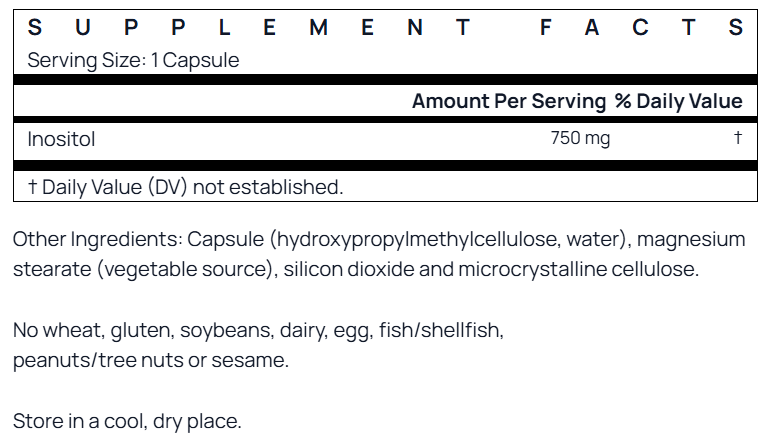Click the Amount Per Serving column header
Image resolution: width=770 pixels, height=441 pixels.
click(509, 101)
